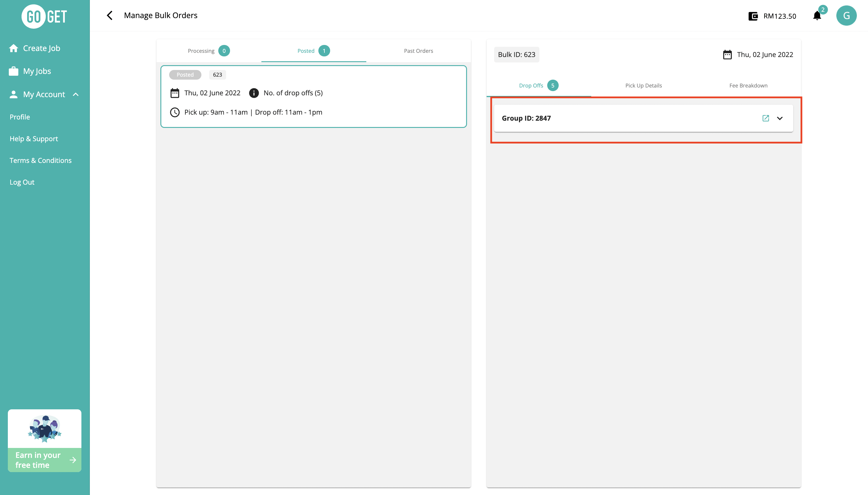The width and height of the screenshot is (868, 495).
Task: Open the Past Orders tab
Action: click(418, 51)
